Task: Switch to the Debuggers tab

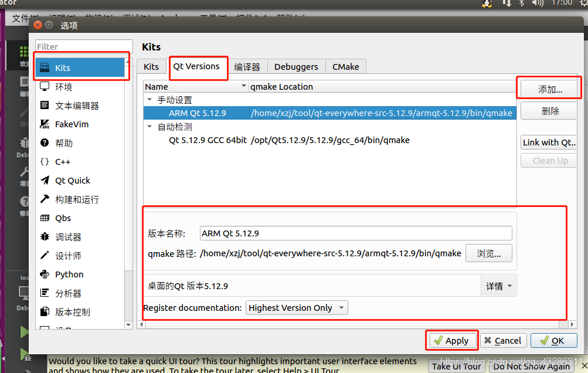Action: point(296,67)
